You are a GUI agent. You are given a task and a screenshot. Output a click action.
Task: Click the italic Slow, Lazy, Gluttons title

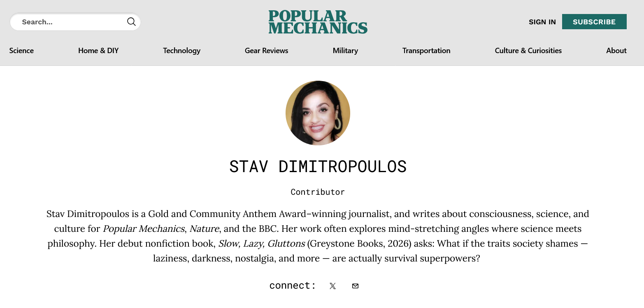coord(262,244)
